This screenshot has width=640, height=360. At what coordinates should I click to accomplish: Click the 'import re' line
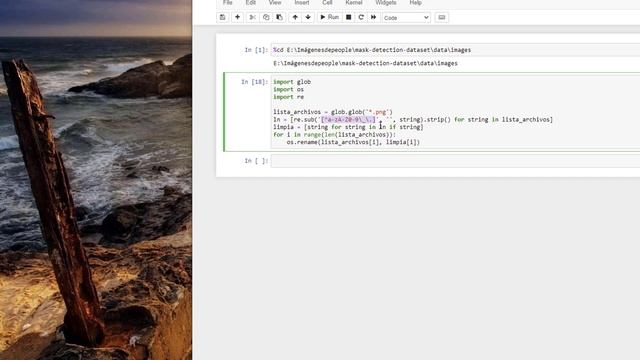288,97
